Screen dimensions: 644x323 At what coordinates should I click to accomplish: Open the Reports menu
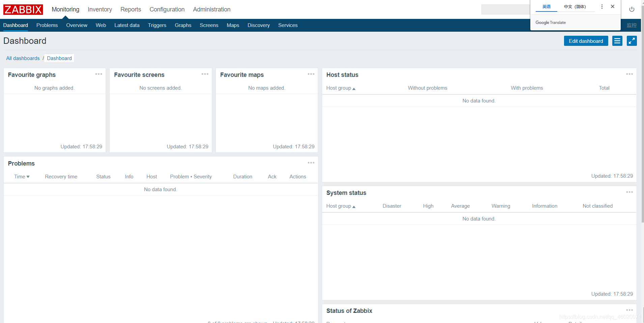(x=131, y=9)
